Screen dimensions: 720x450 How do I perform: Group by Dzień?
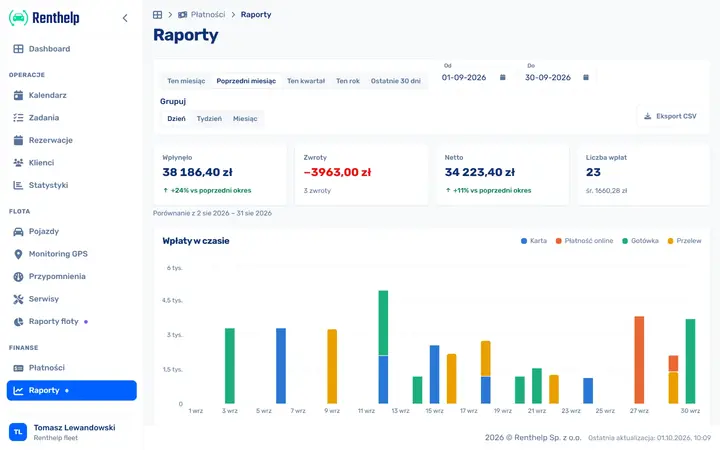click(176, 118)
